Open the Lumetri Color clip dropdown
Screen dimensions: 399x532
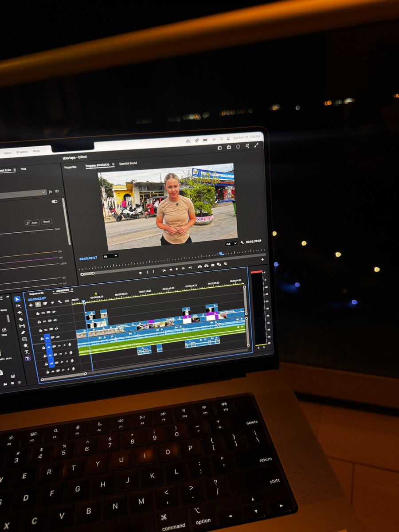[22, 193]
